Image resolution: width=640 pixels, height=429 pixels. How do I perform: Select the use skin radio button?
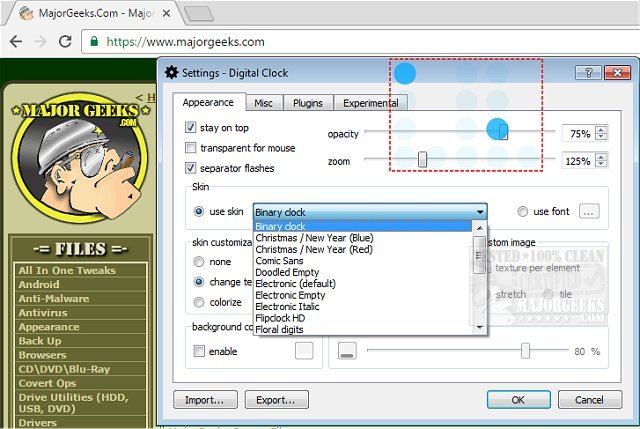click(199, 211)
